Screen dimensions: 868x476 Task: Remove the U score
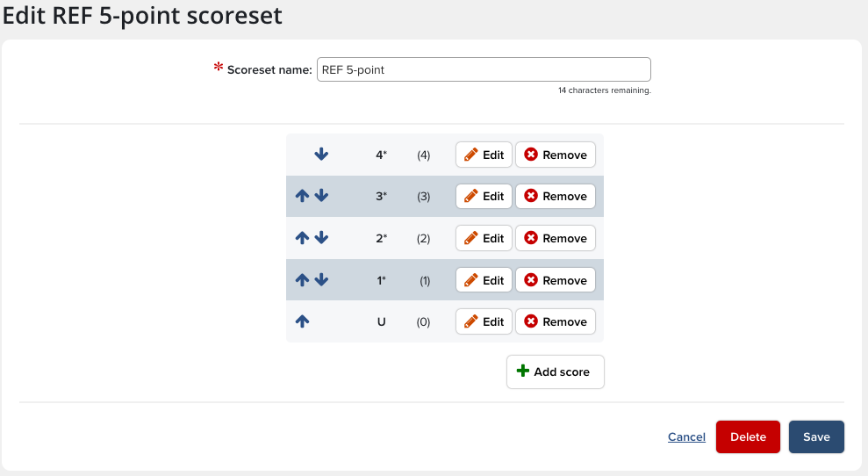pyautogui.click(x=555, y=321)
